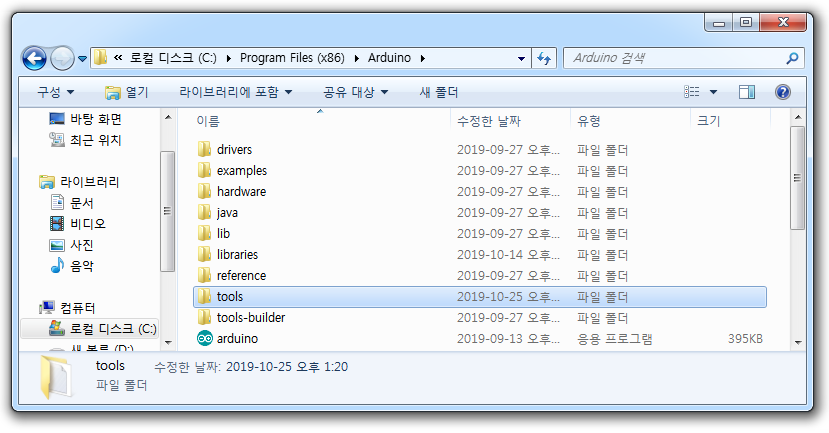
Task: Go back with the Back arrow button
Action: (x=34, y=58)
